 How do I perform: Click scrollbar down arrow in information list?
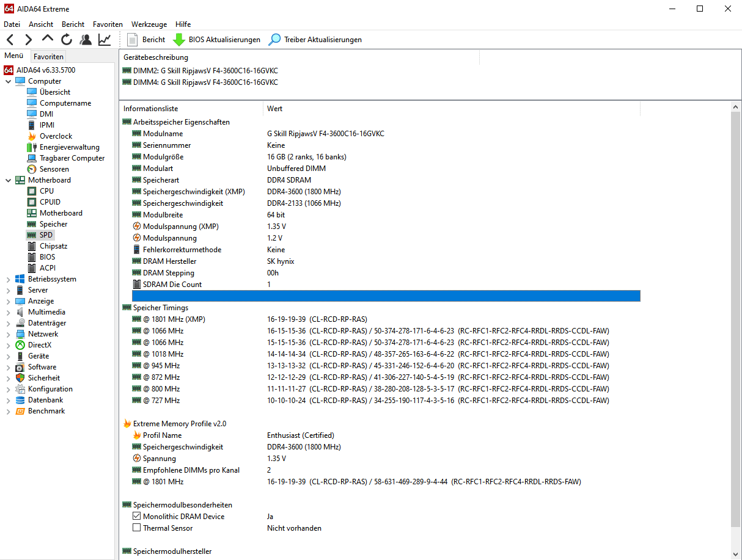tap(736, 555)
